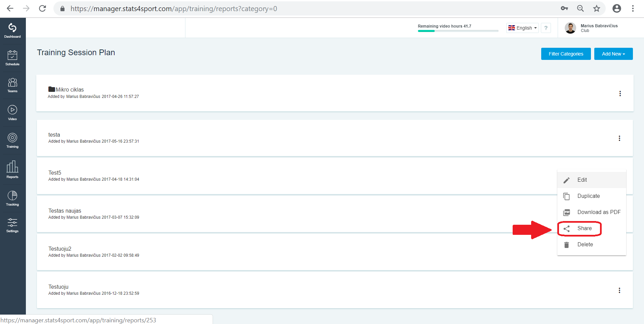
Task: Open options menu for Mikro ciklas
Action: [620, 94]
